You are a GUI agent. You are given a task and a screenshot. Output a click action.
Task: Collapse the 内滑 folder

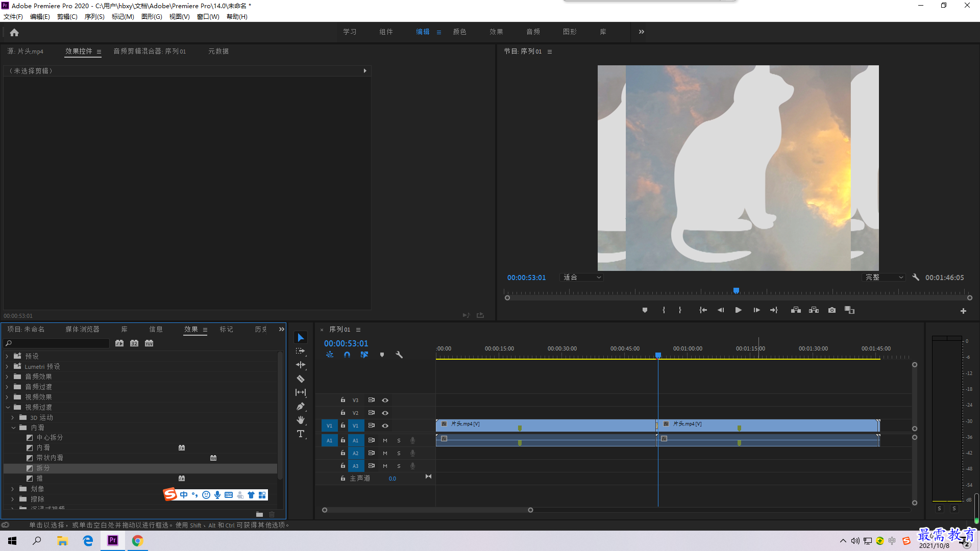tap(13, 428)
